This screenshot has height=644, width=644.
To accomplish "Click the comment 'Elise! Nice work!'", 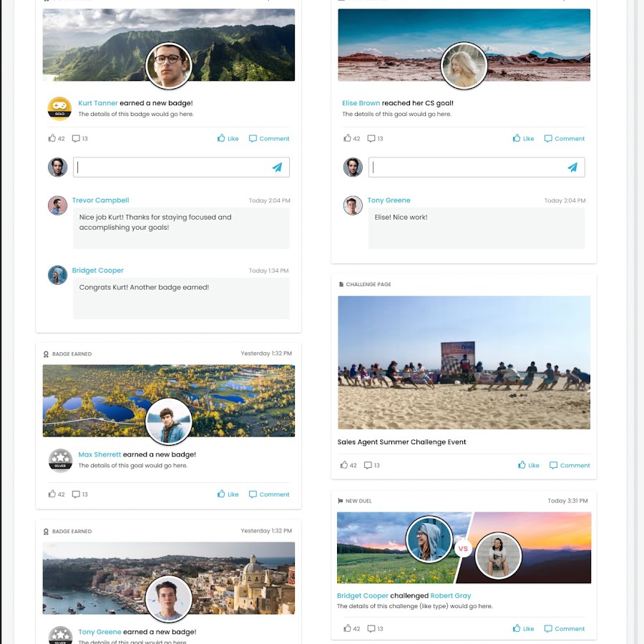I will [x=401, y=217].
